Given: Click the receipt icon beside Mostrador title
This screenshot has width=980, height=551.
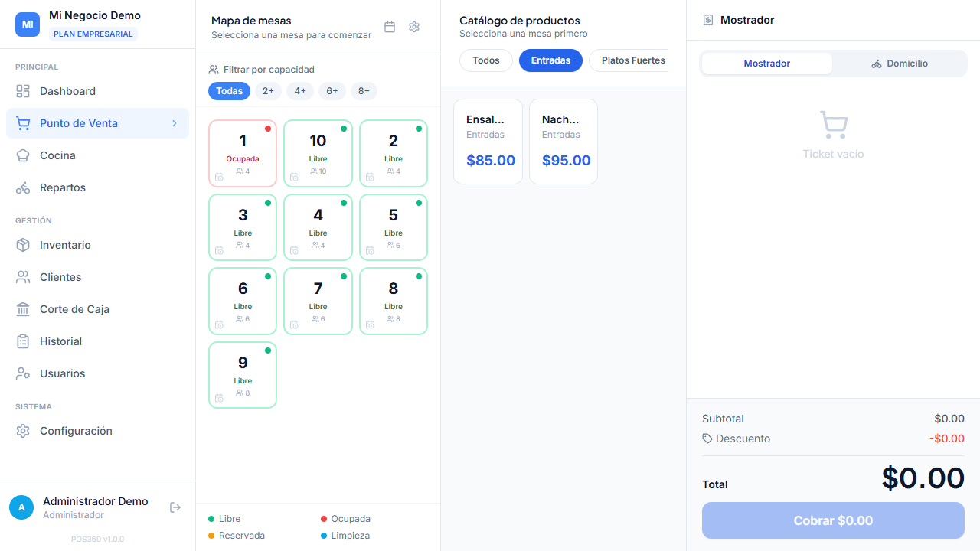Looking at the screenshot, I should 708,20.
